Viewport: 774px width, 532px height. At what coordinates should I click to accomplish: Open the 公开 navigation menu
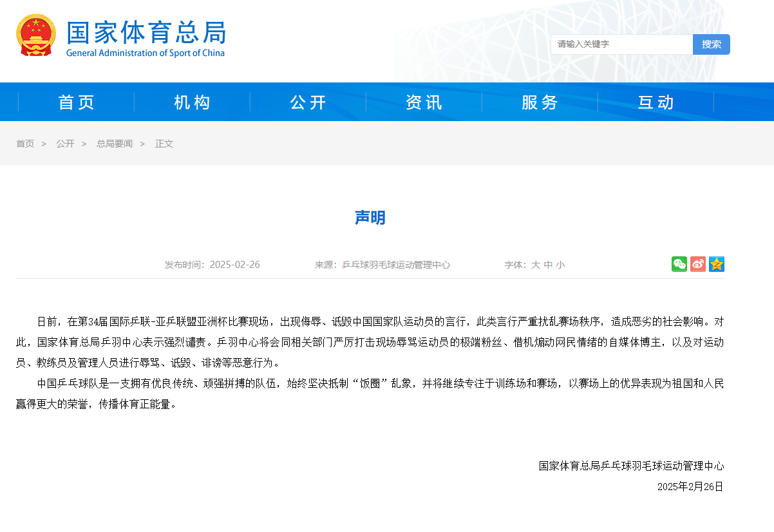tap(308, 102)
